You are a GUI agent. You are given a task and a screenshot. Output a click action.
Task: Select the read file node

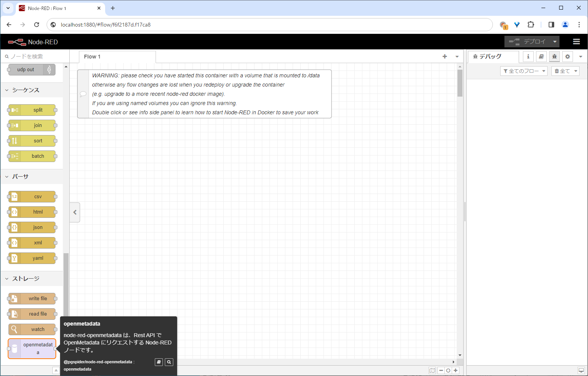(32, 314)
